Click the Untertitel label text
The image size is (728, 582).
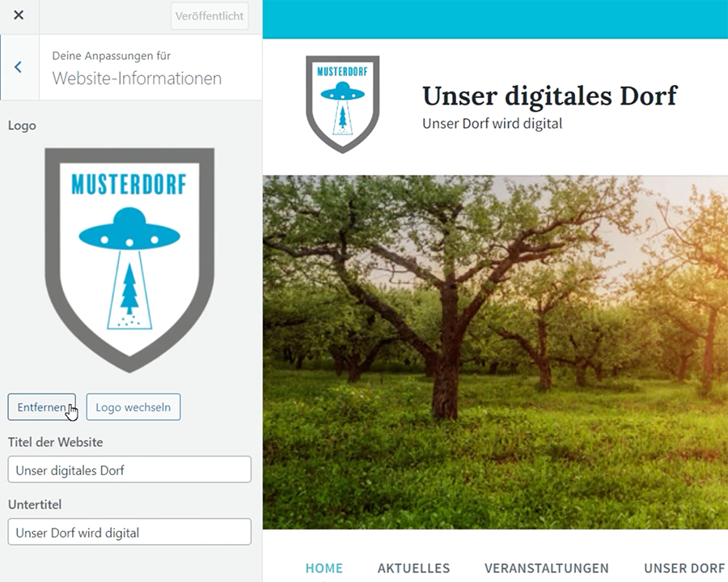35,504
